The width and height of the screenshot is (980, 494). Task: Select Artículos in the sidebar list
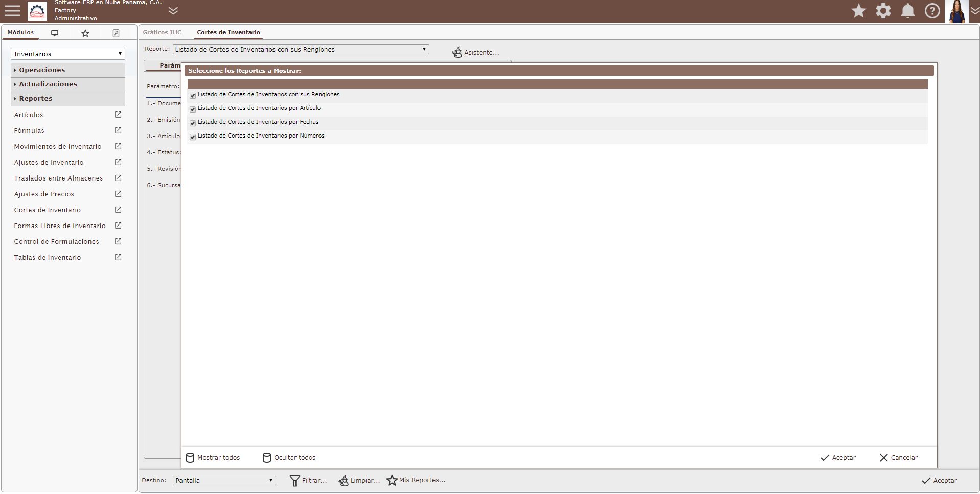[29, 115]
